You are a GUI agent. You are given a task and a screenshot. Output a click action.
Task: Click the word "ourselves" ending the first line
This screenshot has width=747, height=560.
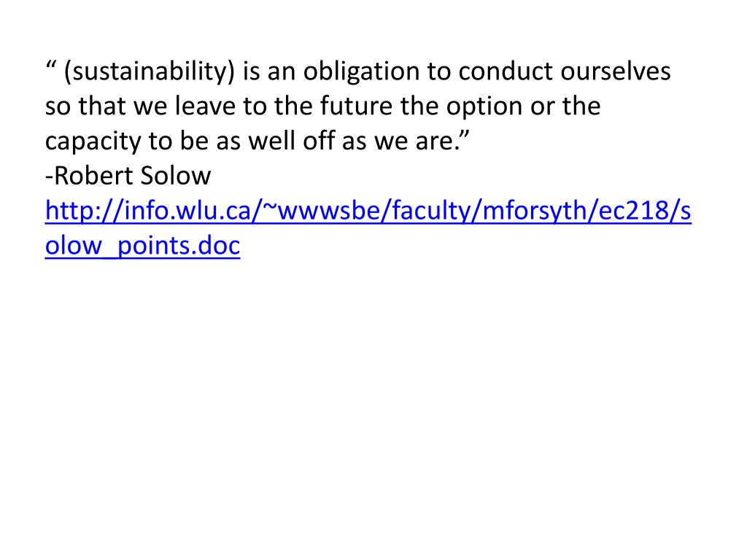click(616, 71)
